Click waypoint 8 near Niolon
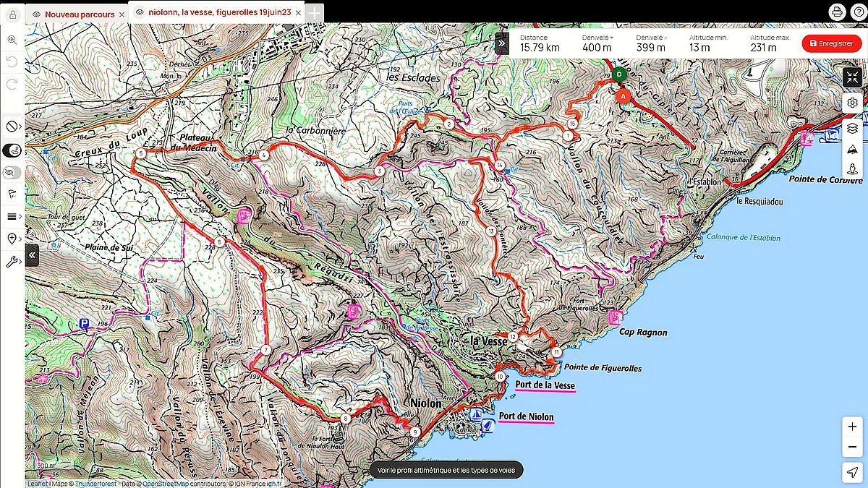 [x=346, y=418]
